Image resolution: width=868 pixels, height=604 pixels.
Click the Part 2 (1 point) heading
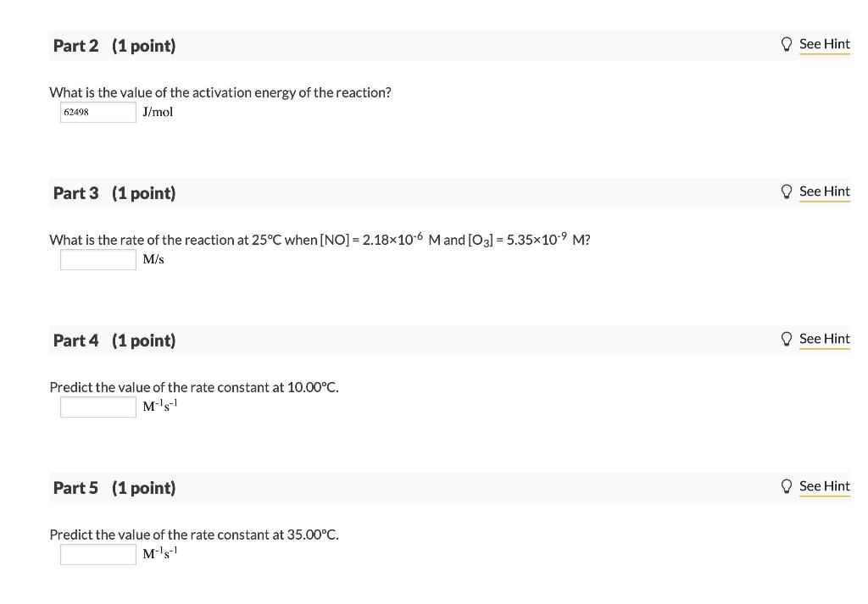[114, 46]
